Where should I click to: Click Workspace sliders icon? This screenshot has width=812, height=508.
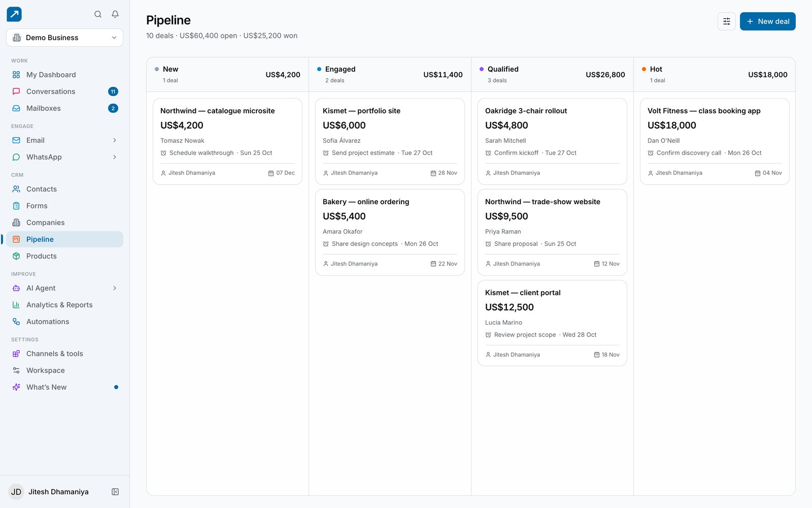16,370
